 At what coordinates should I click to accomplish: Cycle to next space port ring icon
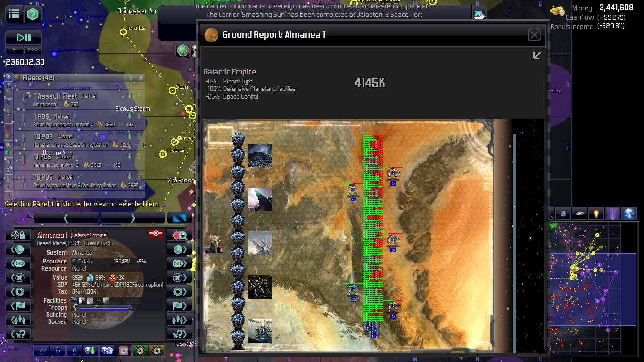click(180, 263)
